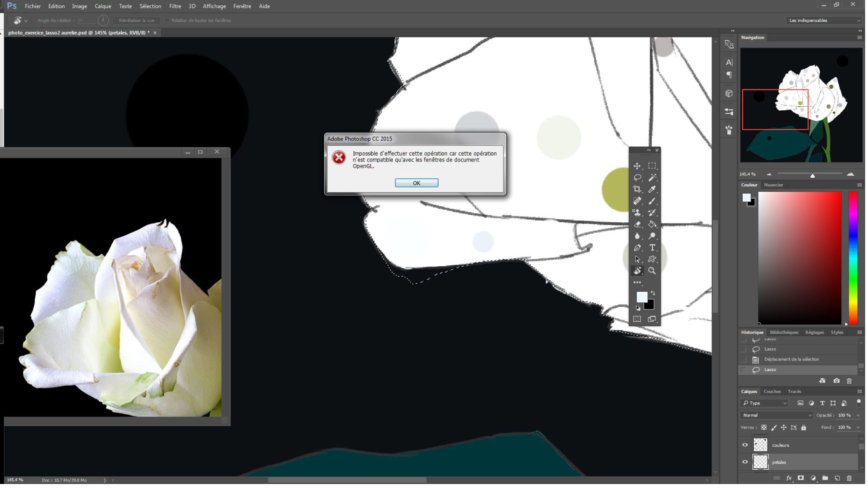Viewport: 868px width, 492px height.
Task: Click the create new layer icon
Action: [837, 478]
